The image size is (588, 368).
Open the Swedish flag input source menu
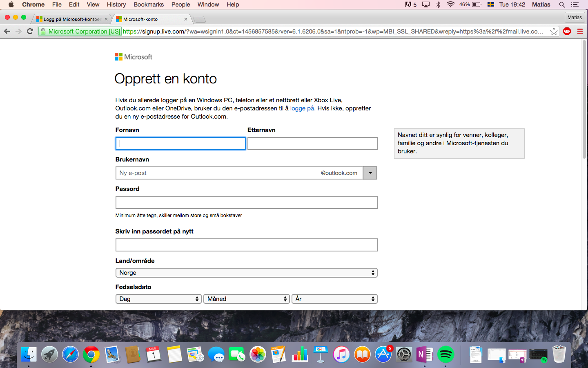tap(491, 4)
